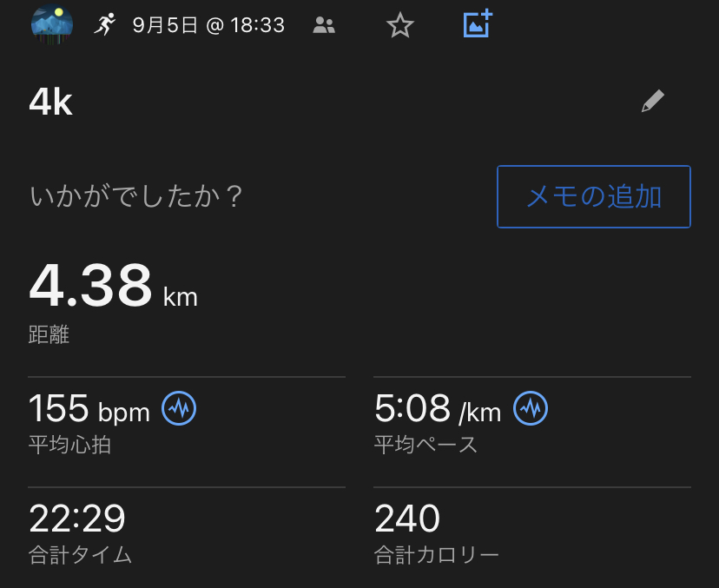This screenshot has height=588, width=719.
Task: Open pace chart icon beside /km
Action: coord(531,407)
